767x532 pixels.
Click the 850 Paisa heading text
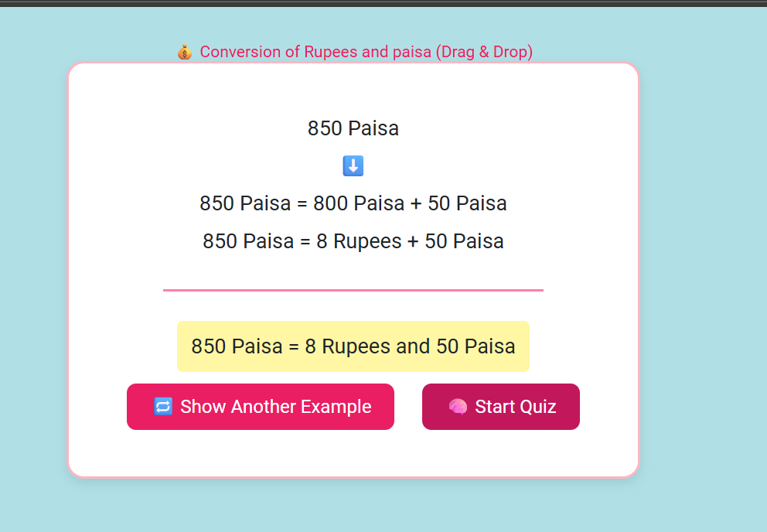coord(353,128)
